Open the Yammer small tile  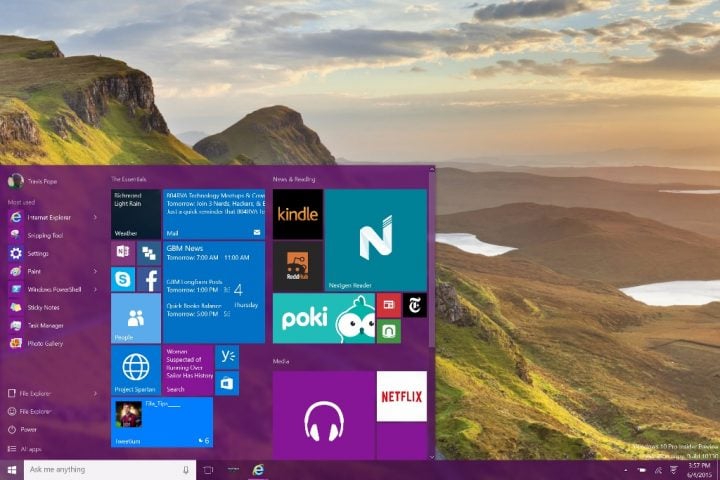point(227,357)
